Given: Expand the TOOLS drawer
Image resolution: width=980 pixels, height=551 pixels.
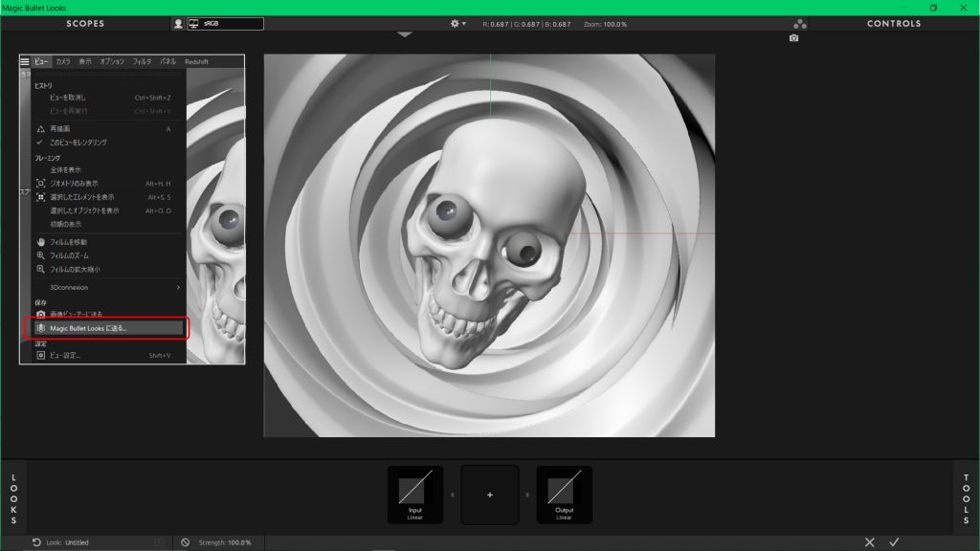Looking at the screenshot, I should pos(966,497).
